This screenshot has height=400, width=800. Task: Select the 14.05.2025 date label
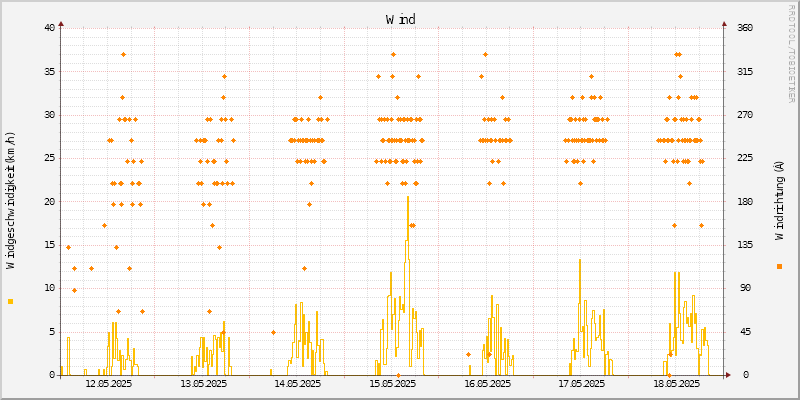(297, 383)
